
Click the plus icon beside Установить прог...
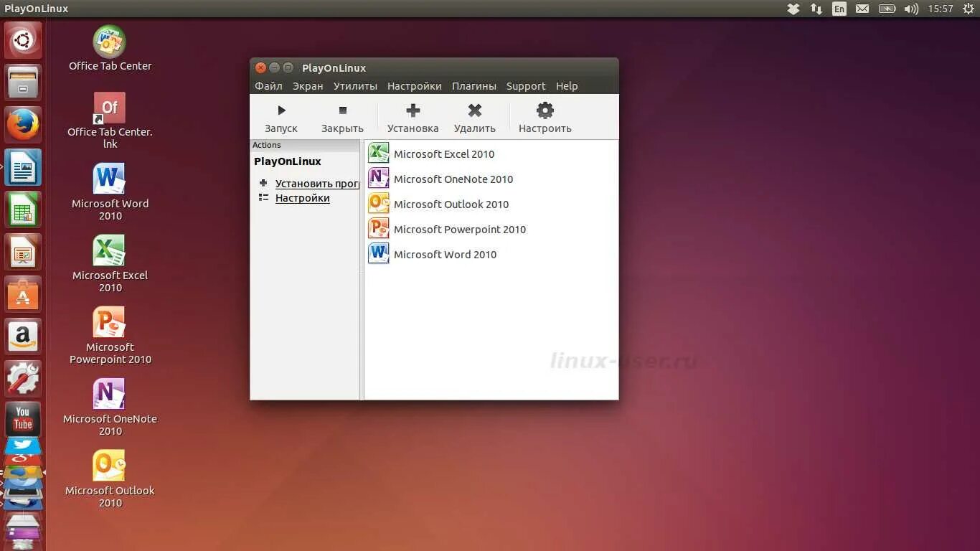[263, 183]
